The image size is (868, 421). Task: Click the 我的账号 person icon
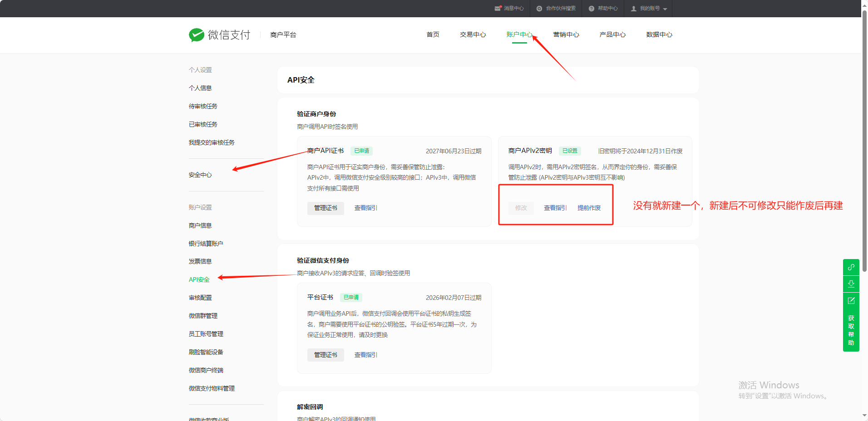(634, 9)
